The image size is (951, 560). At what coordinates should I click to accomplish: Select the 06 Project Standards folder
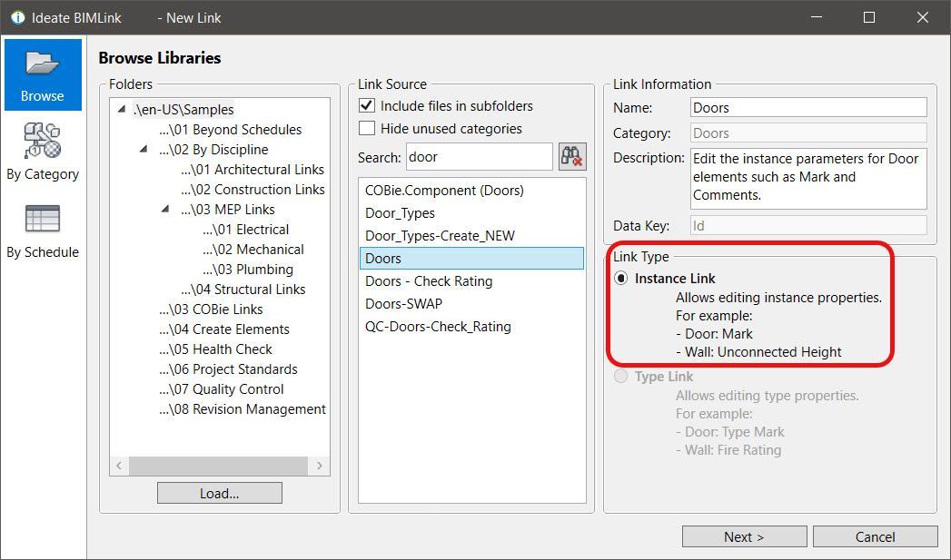(229, 369)
